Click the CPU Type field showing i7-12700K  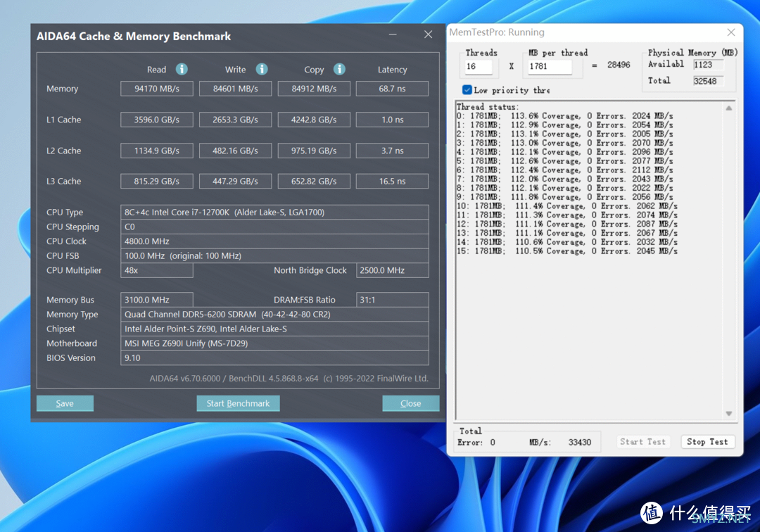pyautogui.click(x=274, y=213)
